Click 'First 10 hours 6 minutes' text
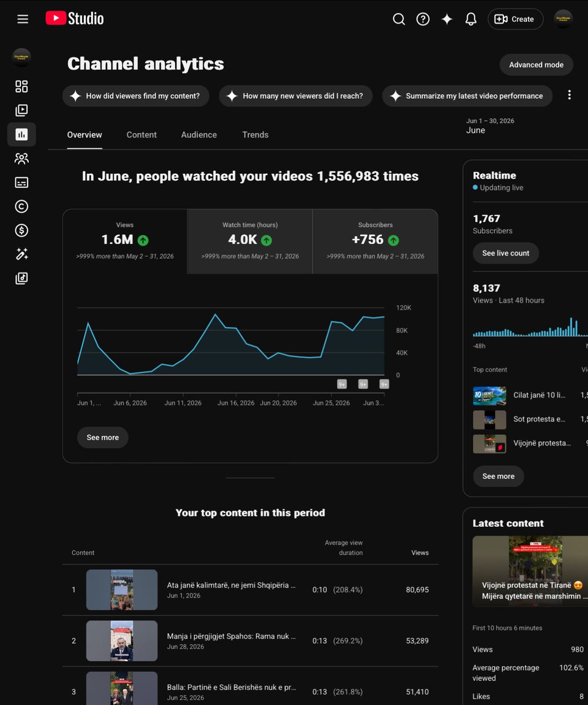The image size is (588, 705). (508, 628)
